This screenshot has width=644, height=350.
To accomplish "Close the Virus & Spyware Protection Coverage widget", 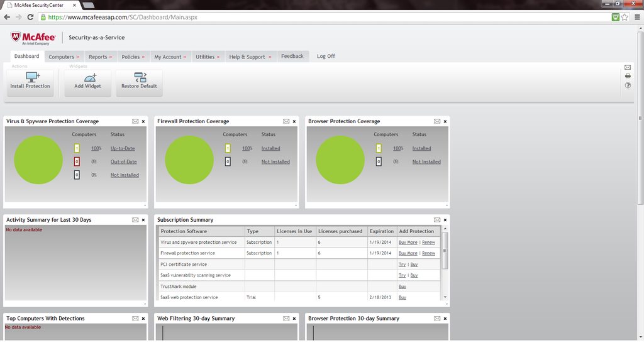I will click(143, 121).
